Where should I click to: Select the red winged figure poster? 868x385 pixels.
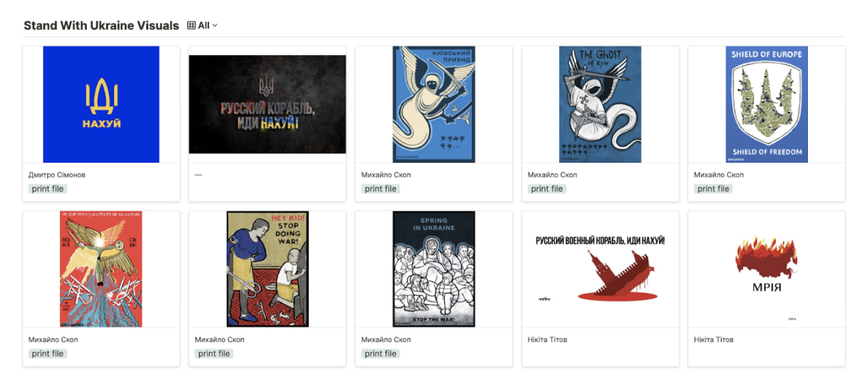[101, 269]
